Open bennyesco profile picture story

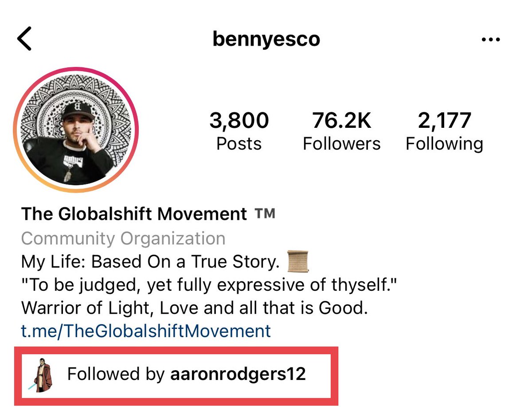click(x=76, y=130)
